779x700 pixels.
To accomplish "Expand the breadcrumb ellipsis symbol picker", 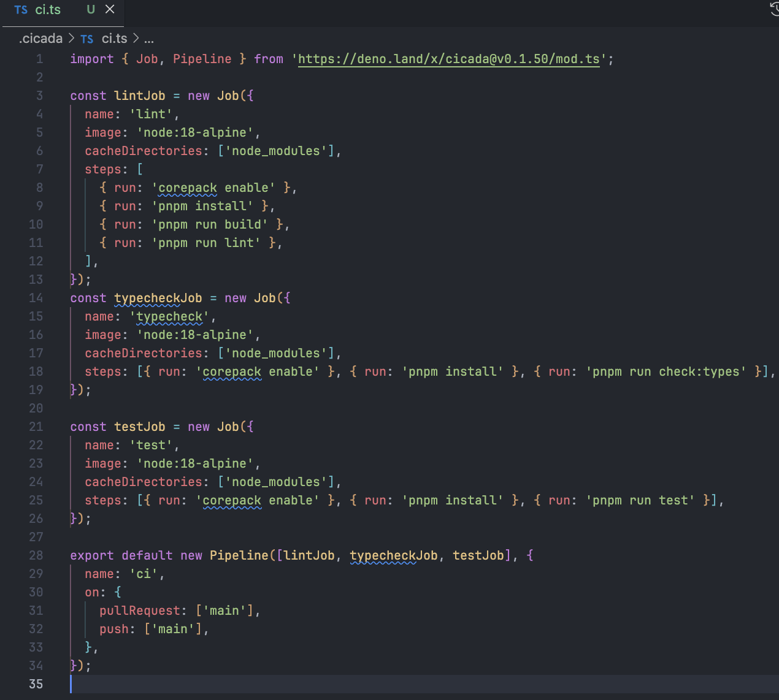I will tap(149, 39).
